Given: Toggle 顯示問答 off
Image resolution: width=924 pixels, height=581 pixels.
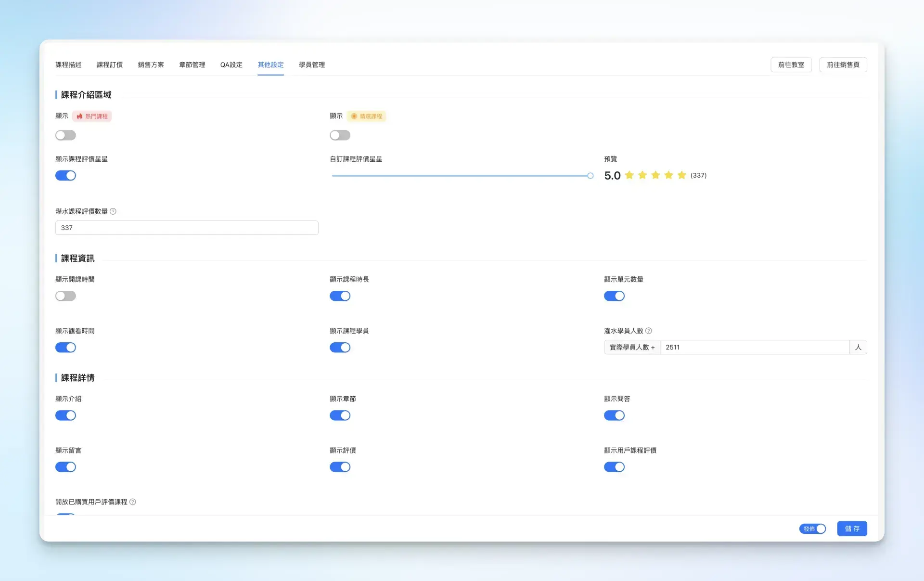Looking at the screenshot, I should click(x=614, y=415).
